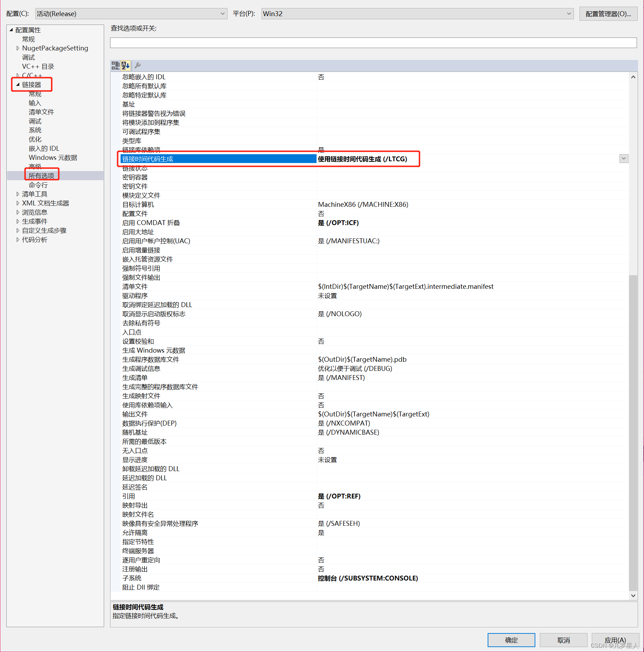Select the 输出文件 property
This screenshot has height=652, width=644.
(x=135, y=414)
